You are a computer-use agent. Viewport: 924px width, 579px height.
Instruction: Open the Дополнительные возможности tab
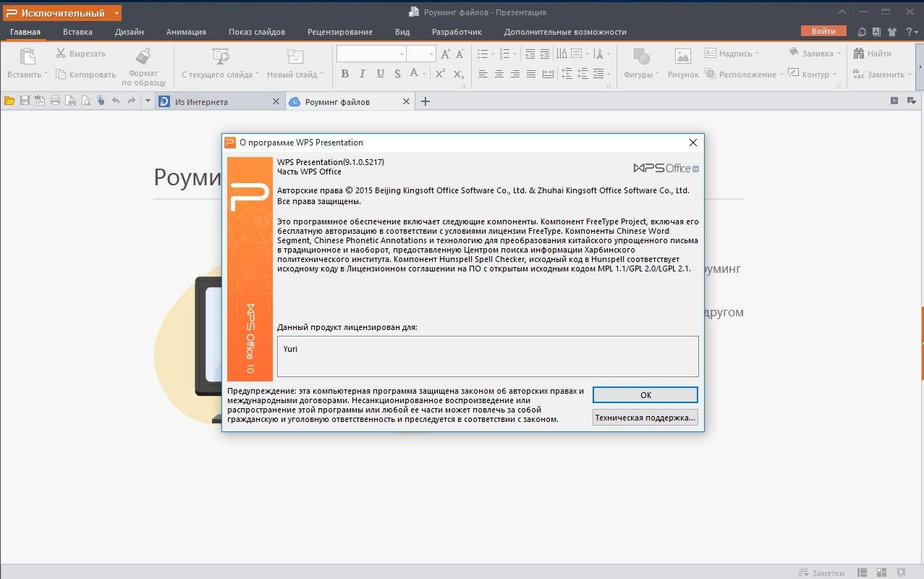[565, 32]
